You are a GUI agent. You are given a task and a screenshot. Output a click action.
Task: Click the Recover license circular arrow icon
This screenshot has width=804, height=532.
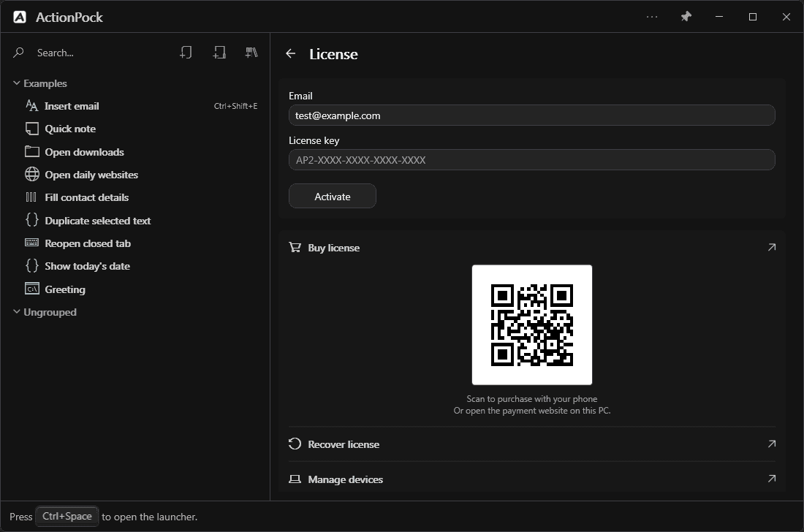[295, 444]
